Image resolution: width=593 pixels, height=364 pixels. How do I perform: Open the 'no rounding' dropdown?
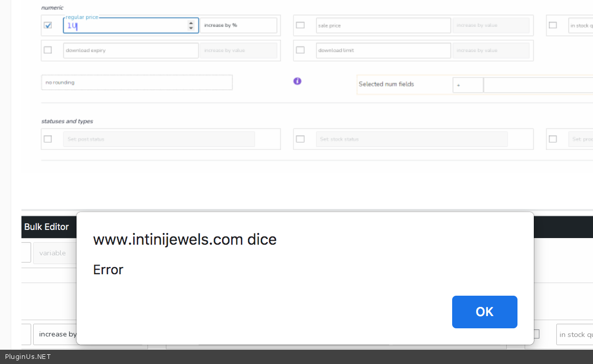pyautogui.click(x=137, y=83)
